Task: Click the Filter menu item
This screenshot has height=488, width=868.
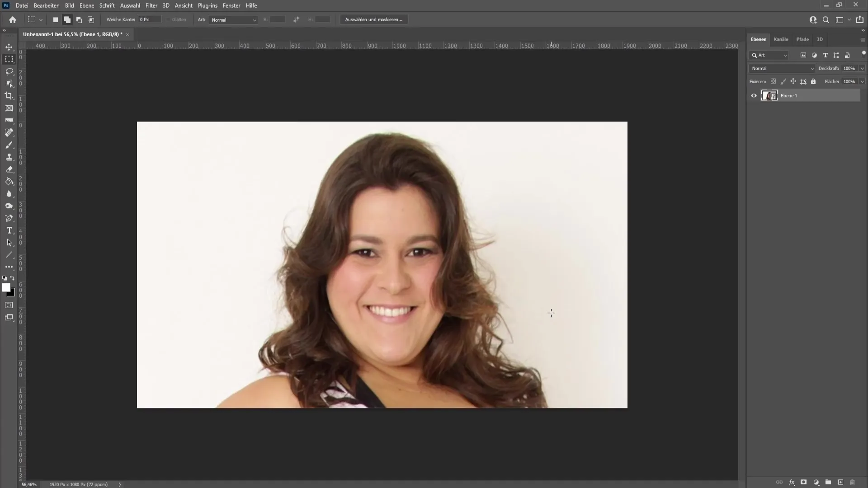Action: pyautogui.click(x=151, y=5)
